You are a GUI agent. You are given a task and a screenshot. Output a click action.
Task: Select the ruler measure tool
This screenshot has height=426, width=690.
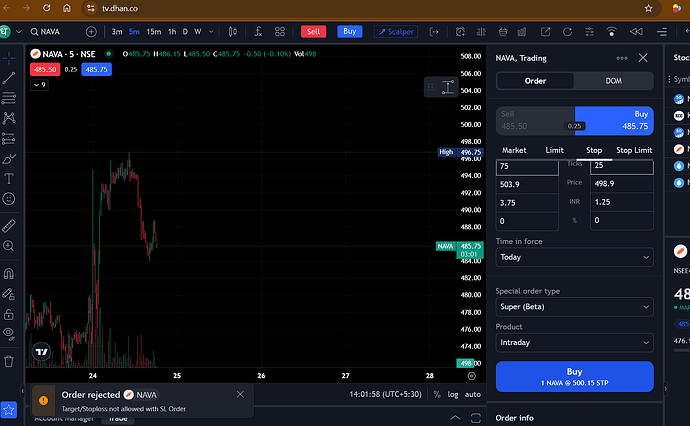8,226
